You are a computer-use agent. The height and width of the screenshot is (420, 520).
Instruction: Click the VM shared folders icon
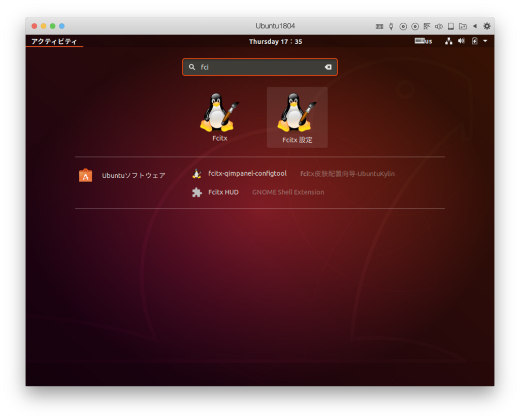[x=463, y=26]
